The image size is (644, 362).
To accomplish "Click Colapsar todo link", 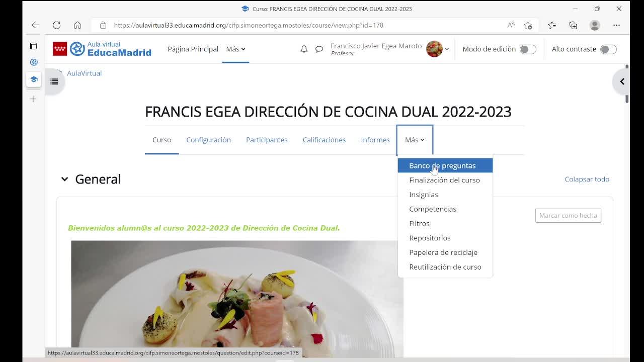I will click(x=587, y=179).
